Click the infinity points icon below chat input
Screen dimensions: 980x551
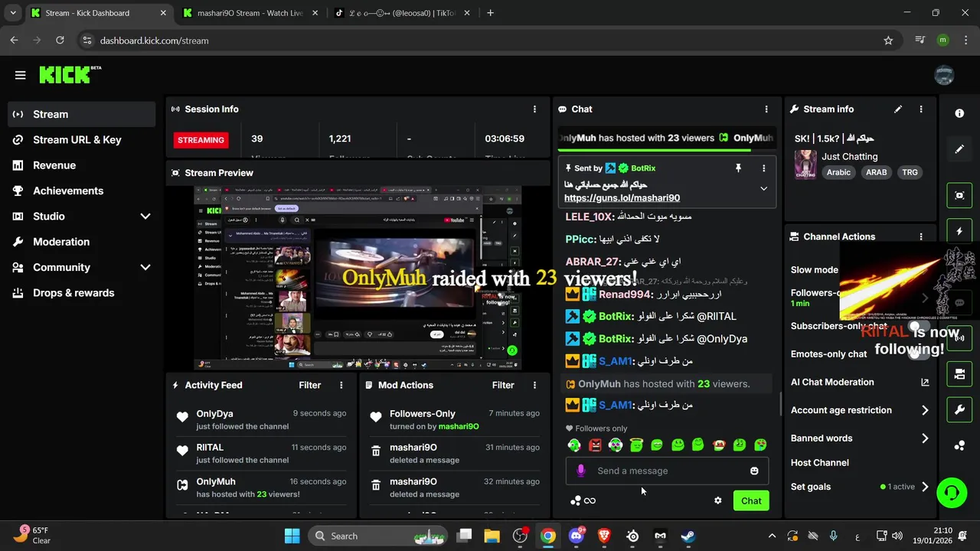click(590, 500)
